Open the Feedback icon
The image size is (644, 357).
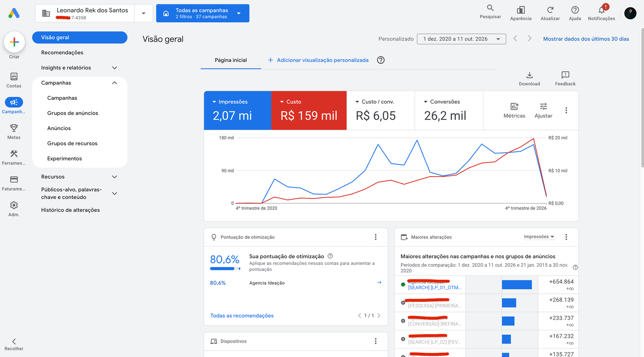tap(566, 75)
